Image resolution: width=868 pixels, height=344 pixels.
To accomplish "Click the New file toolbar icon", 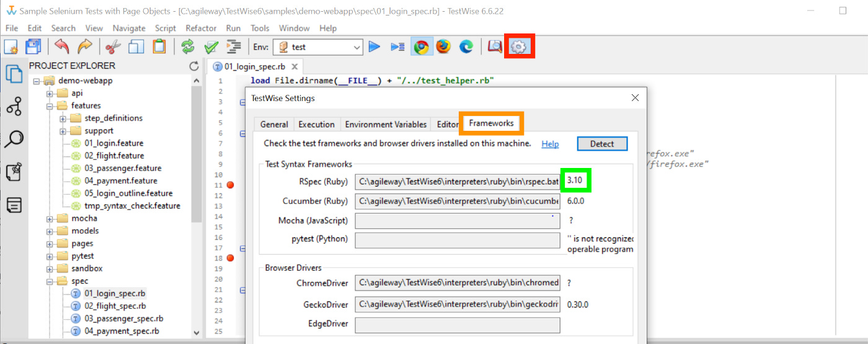I will point(11,46).
